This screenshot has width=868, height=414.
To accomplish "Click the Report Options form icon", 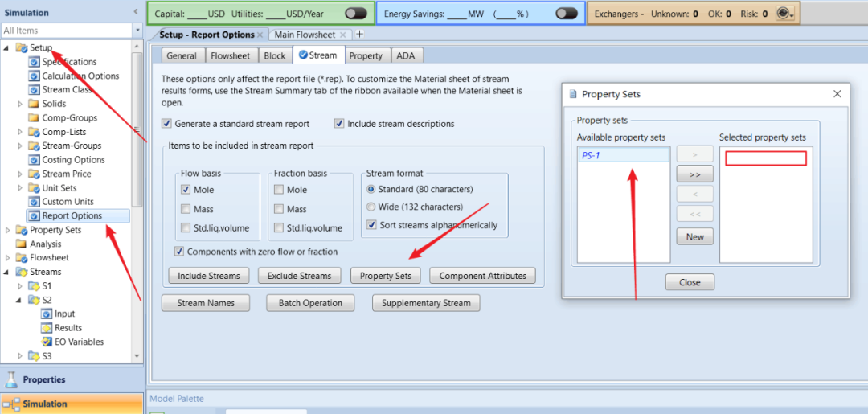I will (x=34, y=216).
